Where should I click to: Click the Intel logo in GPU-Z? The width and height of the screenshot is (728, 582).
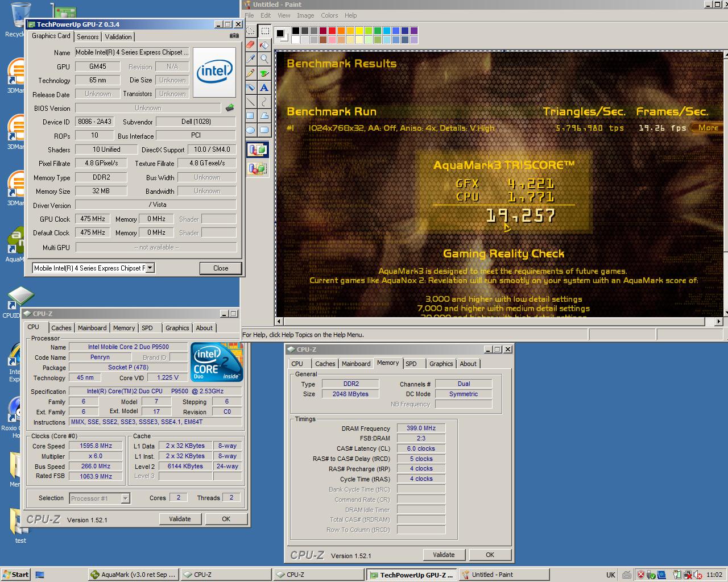click(x=214, y=72)
